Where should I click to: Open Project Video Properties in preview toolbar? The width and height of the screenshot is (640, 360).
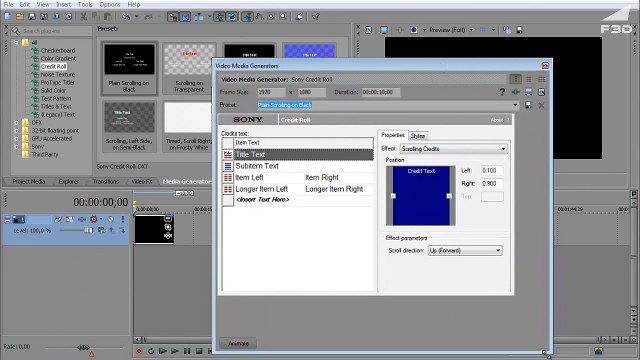[369, 30]
